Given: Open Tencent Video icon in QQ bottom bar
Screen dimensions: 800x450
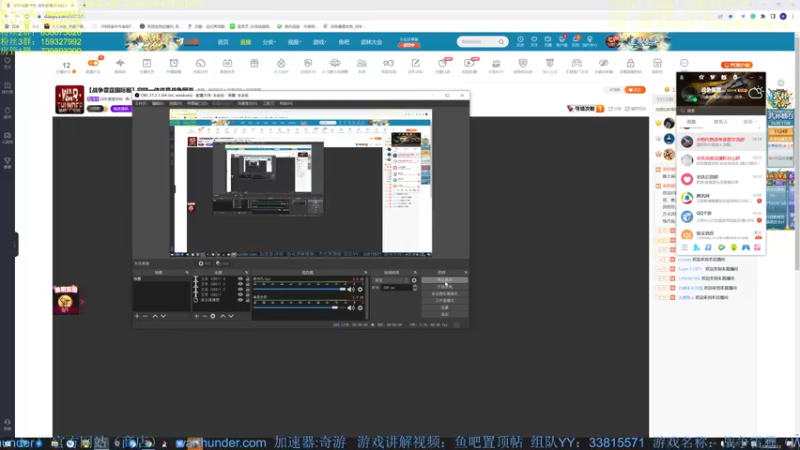Looking at the screenshot, I should pyautogui.click(x=721, y=247).
